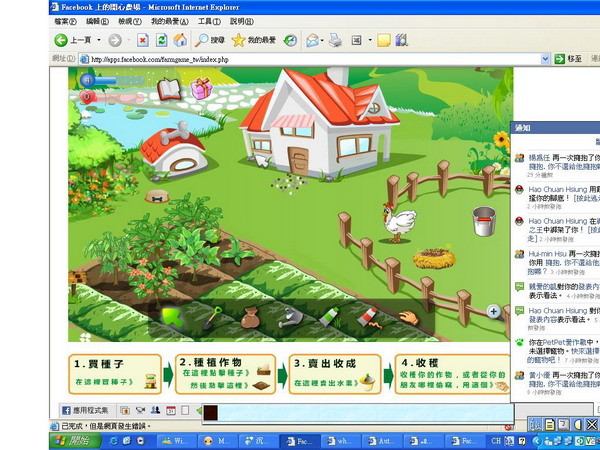Click the red-roofed dog house
This screenshot has height=450, width=600.
[x=173, y=150]
